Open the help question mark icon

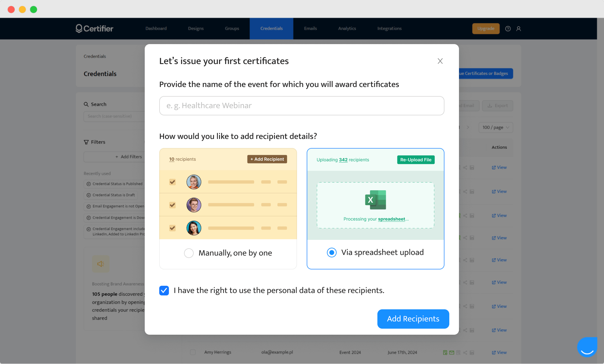click(508, 29)
